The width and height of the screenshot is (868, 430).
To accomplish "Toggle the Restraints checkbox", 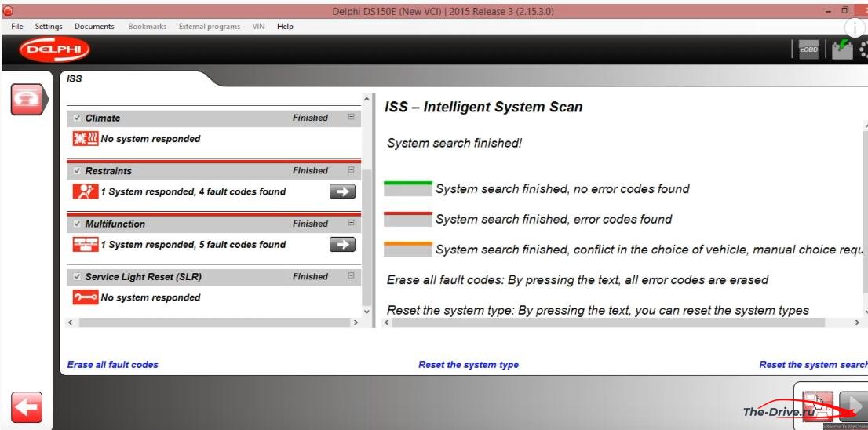I will click(x=77, y=171).
